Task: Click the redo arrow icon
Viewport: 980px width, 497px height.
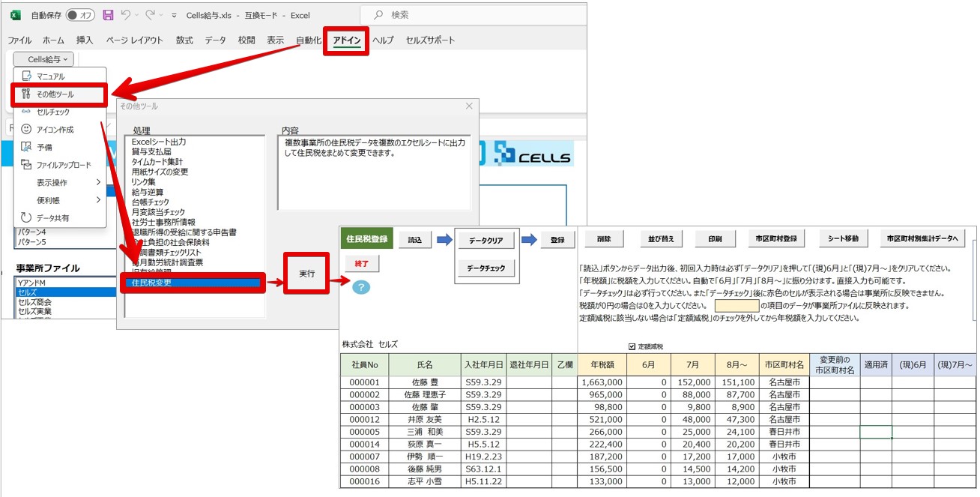Action: [x=150, y=15]
